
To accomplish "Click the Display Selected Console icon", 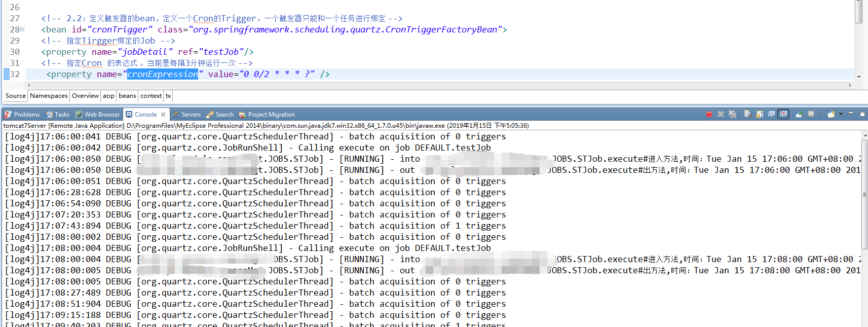I will click(x=811, y=115).
